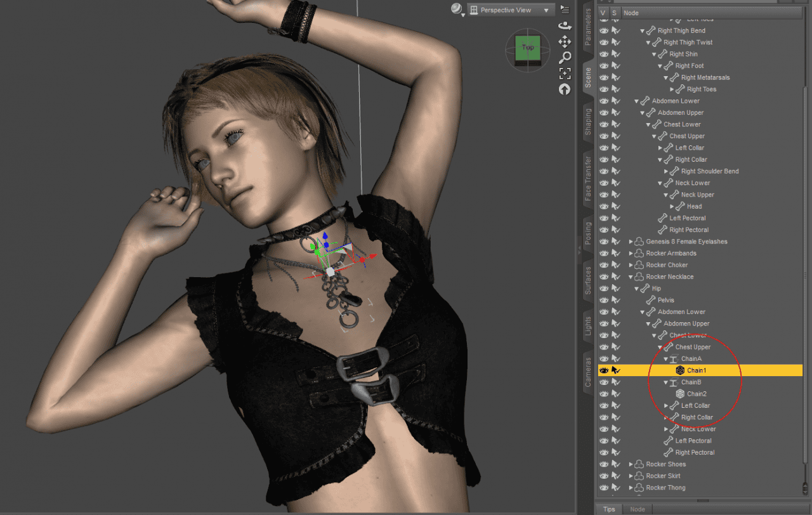Open the viewport options menu icon
Viewport: 812px width, 515px height.
(565, 9)
